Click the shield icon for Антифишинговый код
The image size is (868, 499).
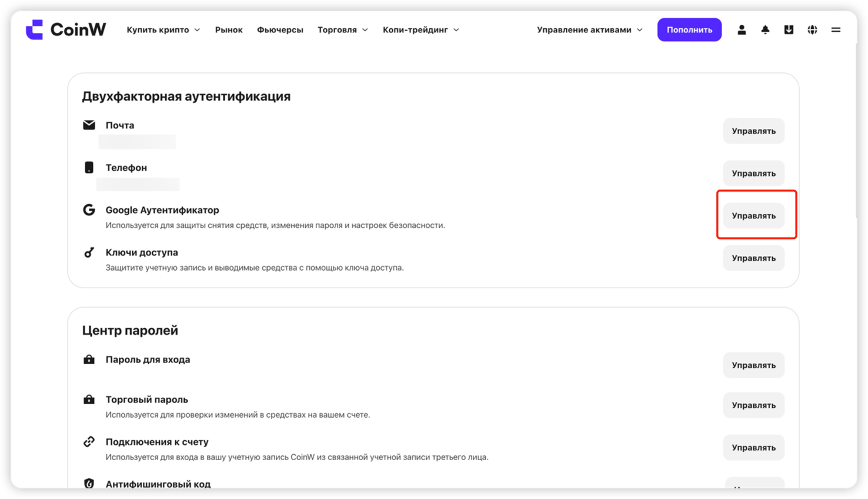(x=89, y=483)
